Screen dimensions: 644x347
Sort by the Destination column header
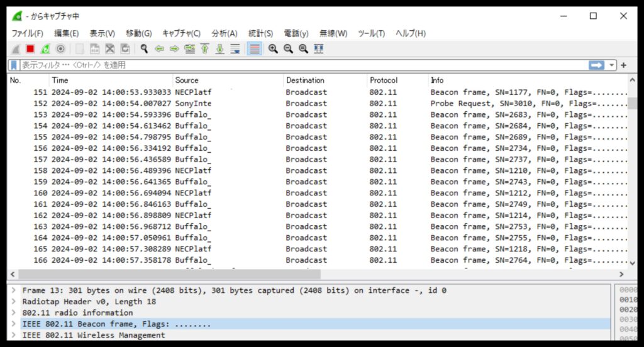[325, 80]
